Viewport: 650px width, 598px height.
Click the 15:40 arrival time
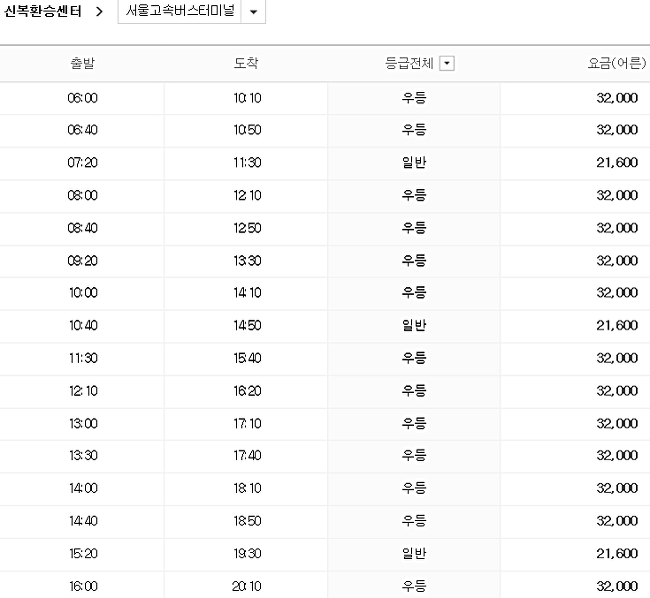[247, 358]
